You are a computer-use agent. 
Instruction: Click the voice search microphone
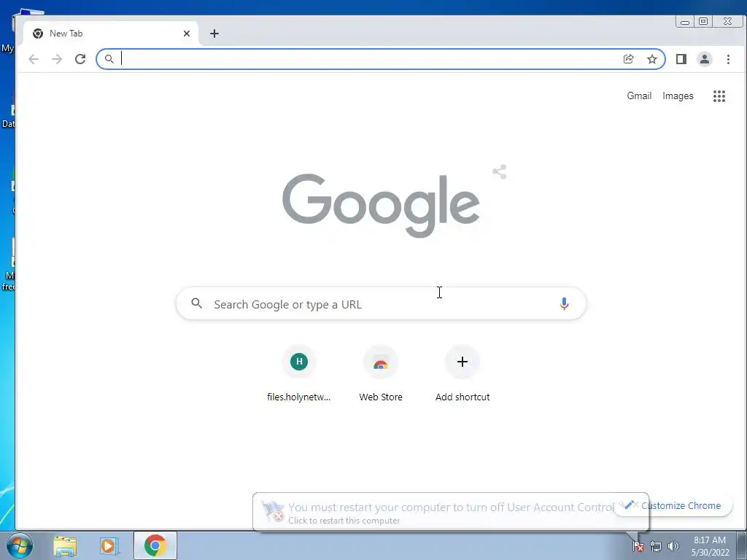564,303
